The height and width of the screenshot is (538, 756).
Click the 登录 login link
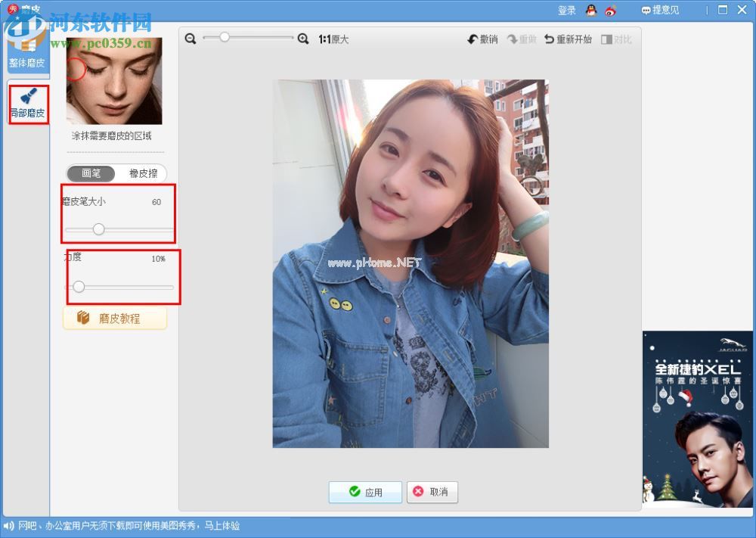click(x=567, y=11)
